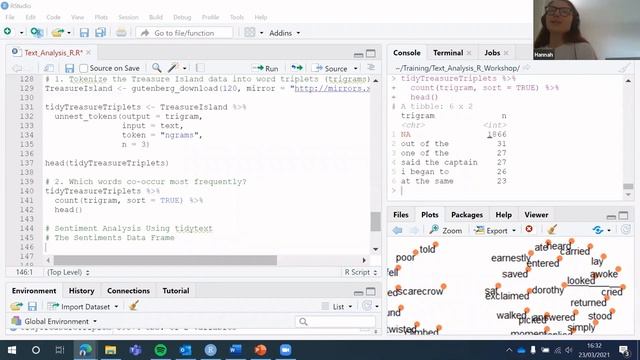Toggle the Source on Save checkbox
This screenshot has height=360, width=640.
pyautogui.click(x=84, y=68)
